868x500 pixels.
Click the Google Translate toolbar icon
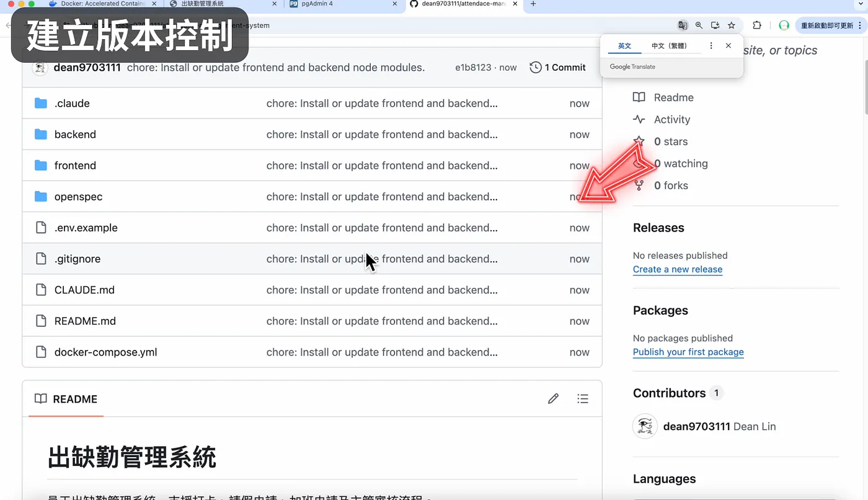pos(683,25)
